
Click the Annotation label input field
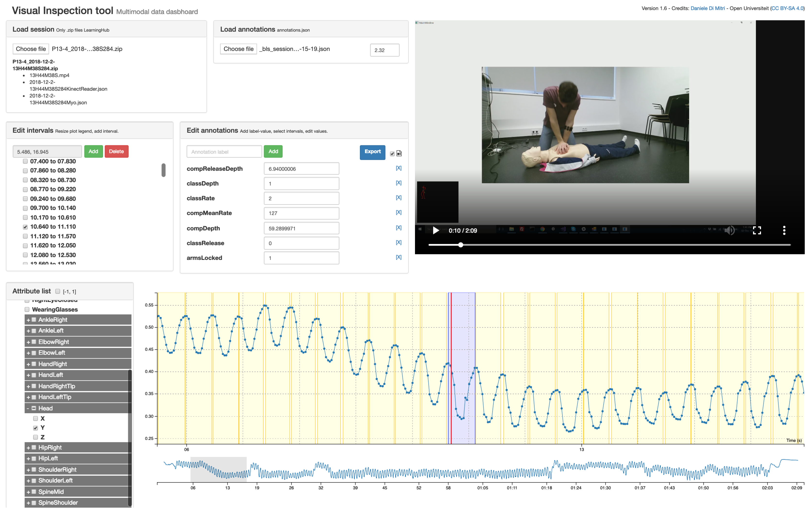(224, 152)
